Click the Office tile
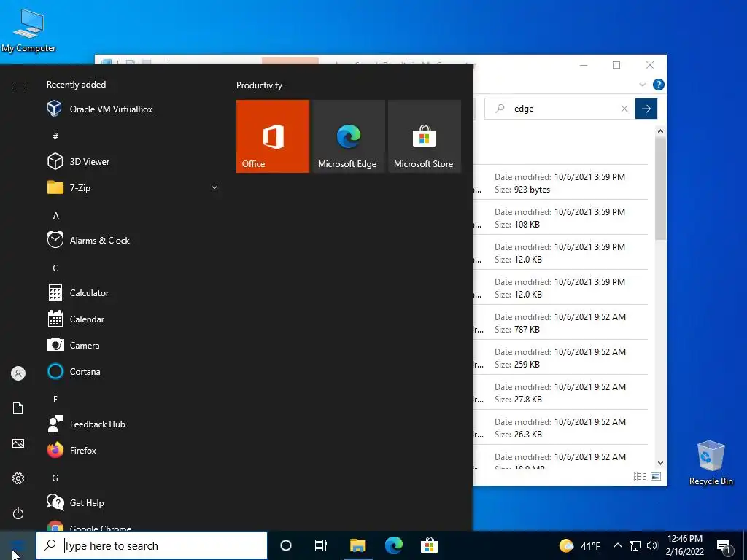 pos(273,136)
